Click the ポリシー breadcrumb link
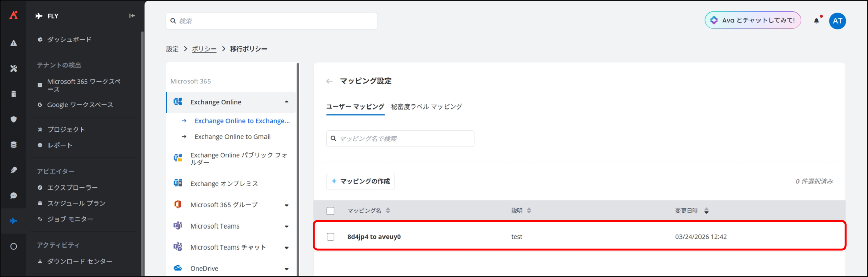868x277 pixels. [204, 49]
